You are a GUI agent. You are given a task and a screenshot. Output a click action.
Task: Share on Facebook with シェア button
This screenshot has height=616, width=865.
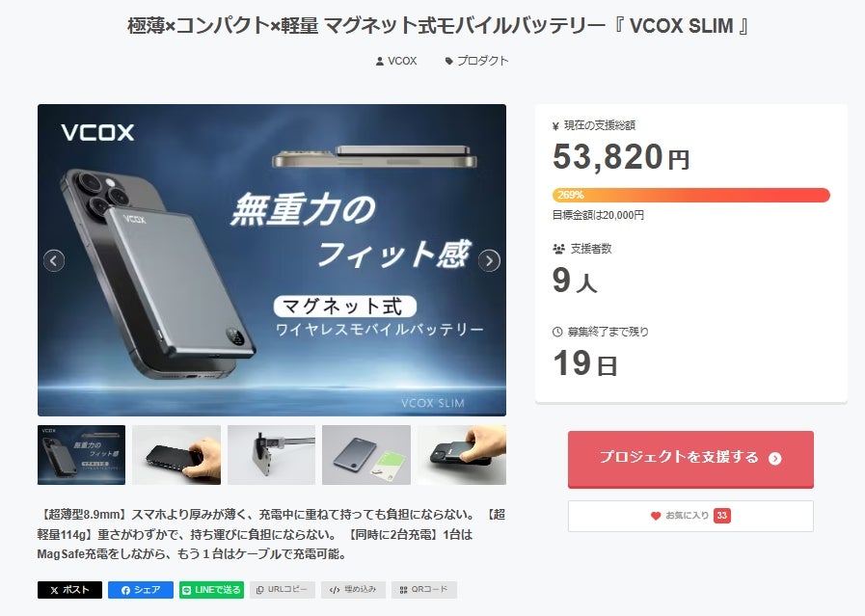click(140, 590)
